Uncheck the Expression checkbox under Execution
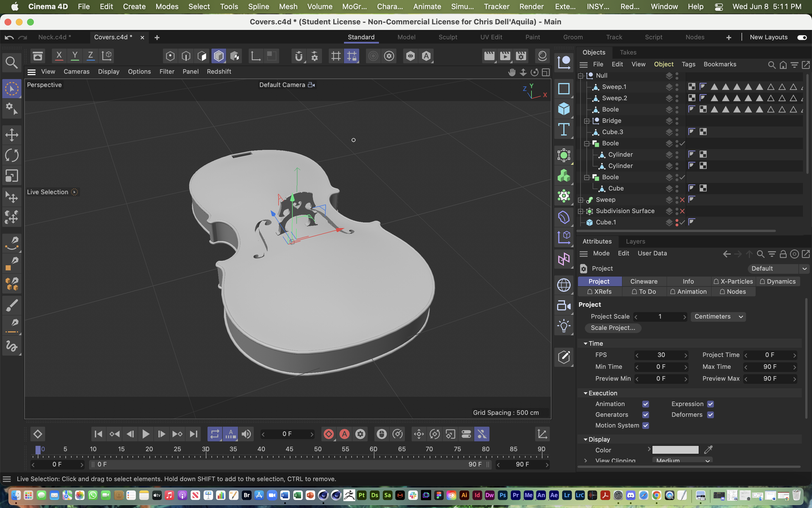Screen dimensions: 812x508 (x=711, y=404)
